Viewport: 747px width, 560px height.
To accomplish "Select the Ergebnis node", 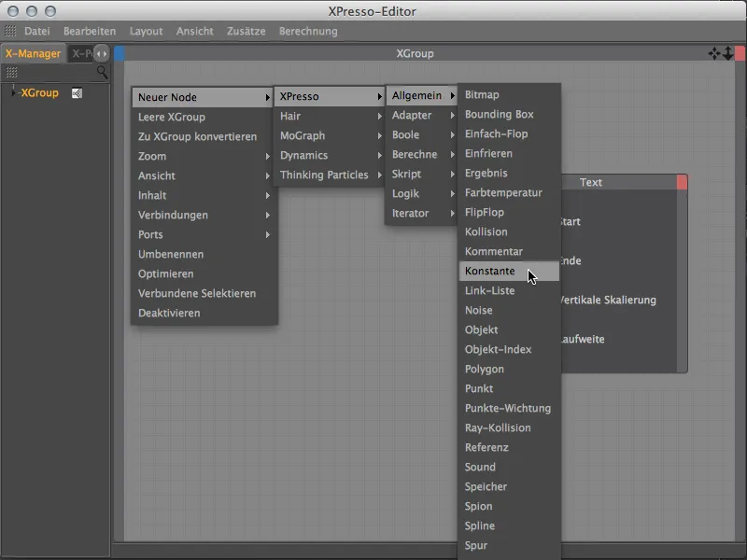I will 509,173.
